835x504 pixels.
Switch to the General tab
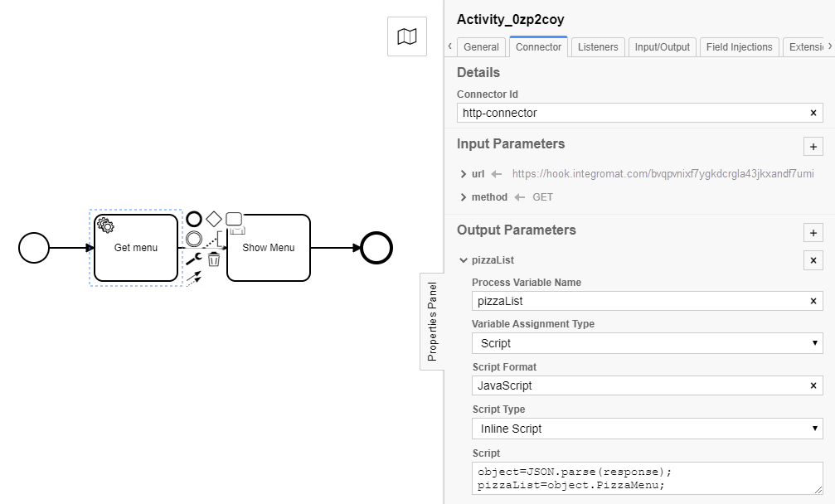[x=481, y=46]
